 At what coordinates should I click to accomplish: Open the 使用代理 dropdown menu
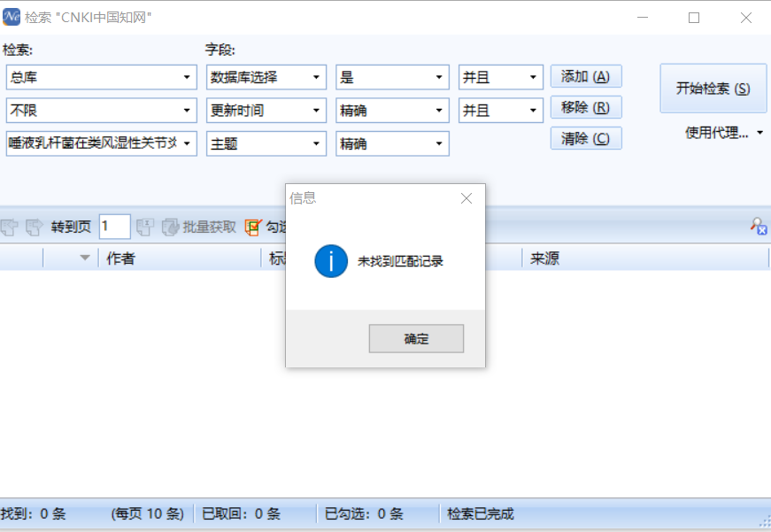(724, 134)
